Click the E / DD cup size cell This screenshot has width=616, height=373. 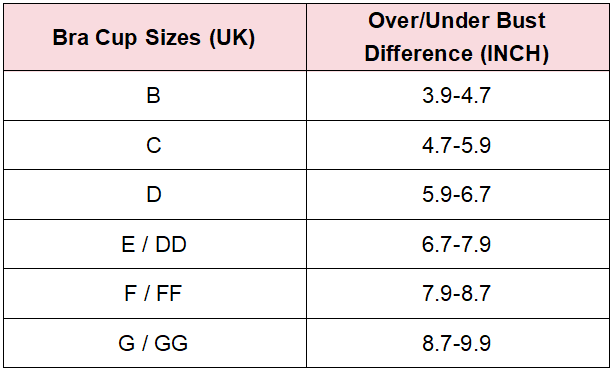coord(155,244)
